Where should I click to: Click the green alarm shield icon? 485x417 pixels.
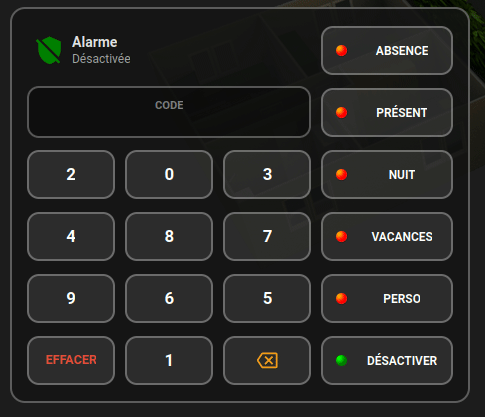tap(49, 50)
